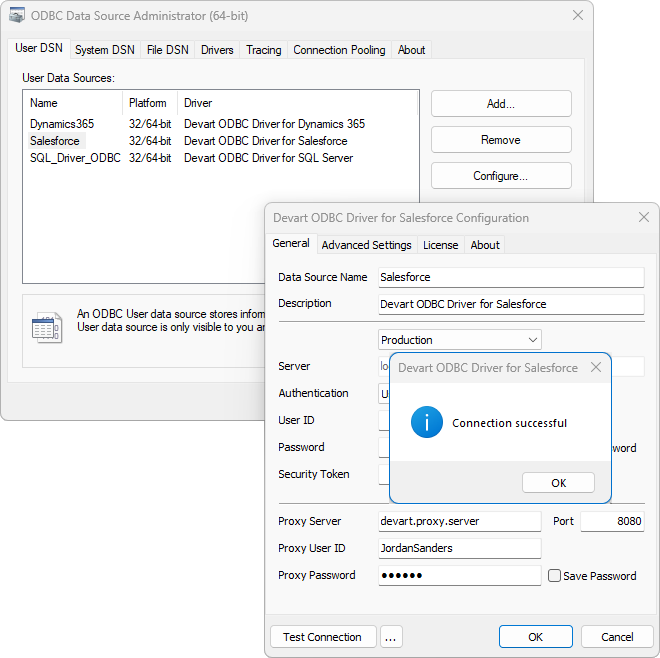Enable the Save Password checkbox for proxy
660x658 pixels.
(554, 576)
